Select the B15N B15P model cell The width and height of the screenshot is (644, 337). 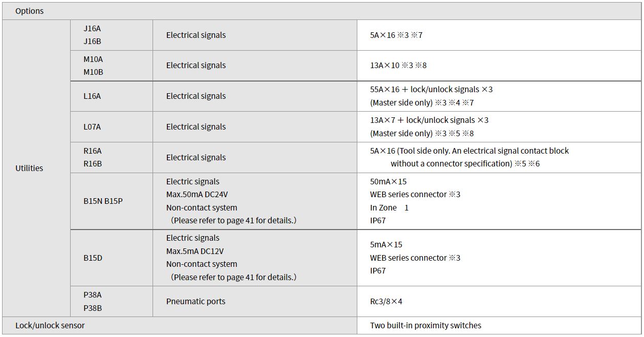coord(112,201)
